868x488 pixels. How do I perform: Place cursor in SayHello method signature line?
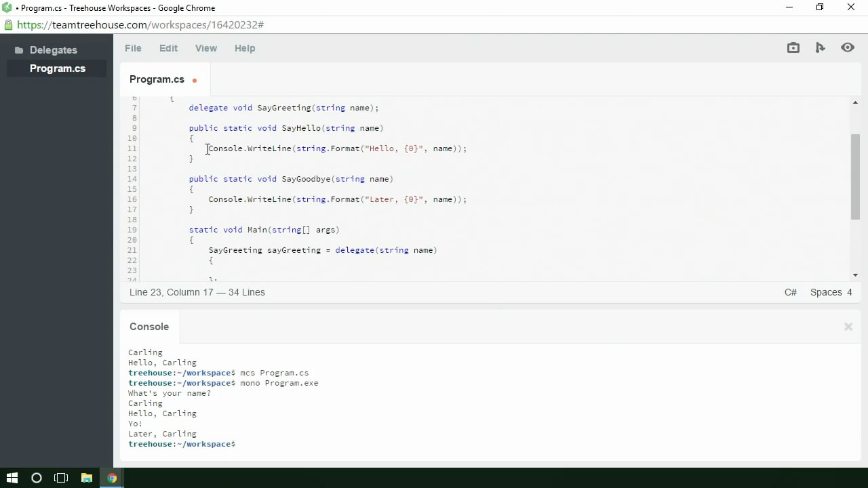(286, 128)
